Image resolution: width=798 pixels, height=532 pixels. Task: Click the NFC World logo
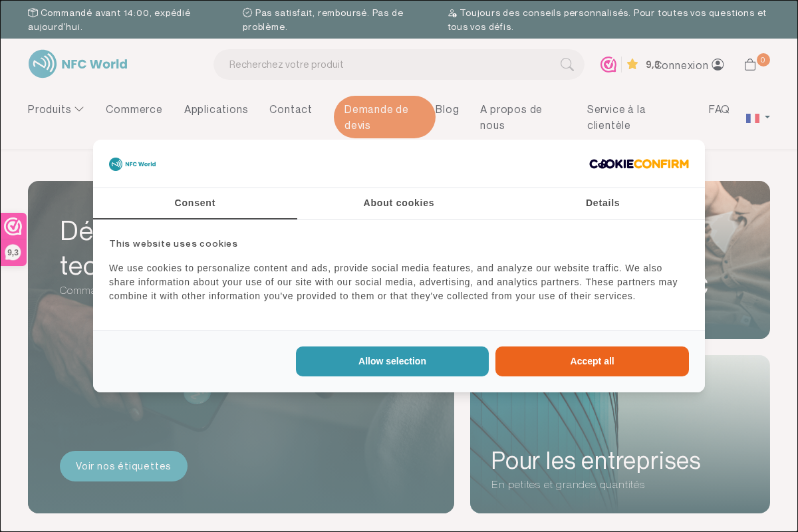coord(77,64)
